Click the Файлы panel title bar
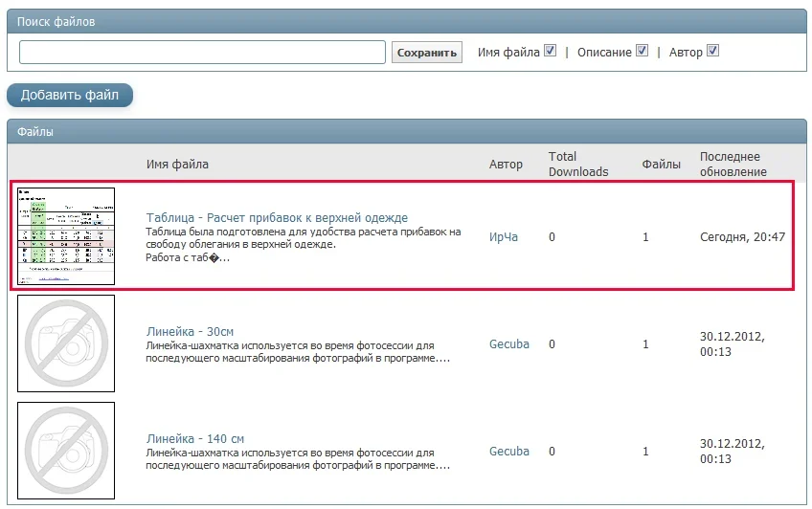 [x=407, y=131]
